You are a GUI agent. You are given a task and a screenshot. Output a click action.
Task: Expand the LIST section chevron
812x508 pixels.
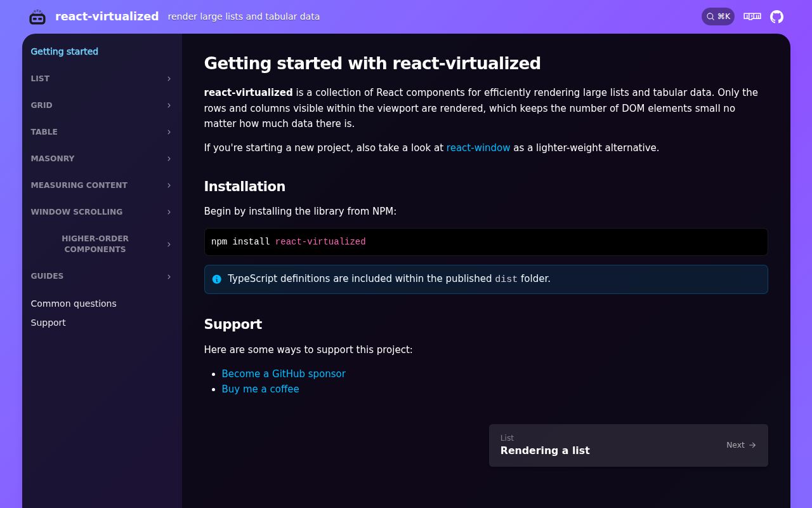[169, 79]
